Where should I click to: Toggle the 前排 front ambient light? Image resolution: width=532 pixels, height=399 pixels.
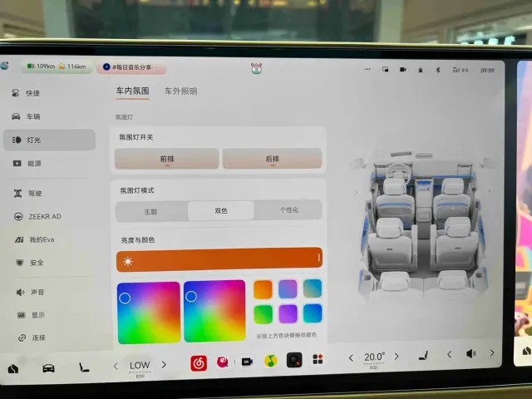pyautogui.click(x=166, y=159)
